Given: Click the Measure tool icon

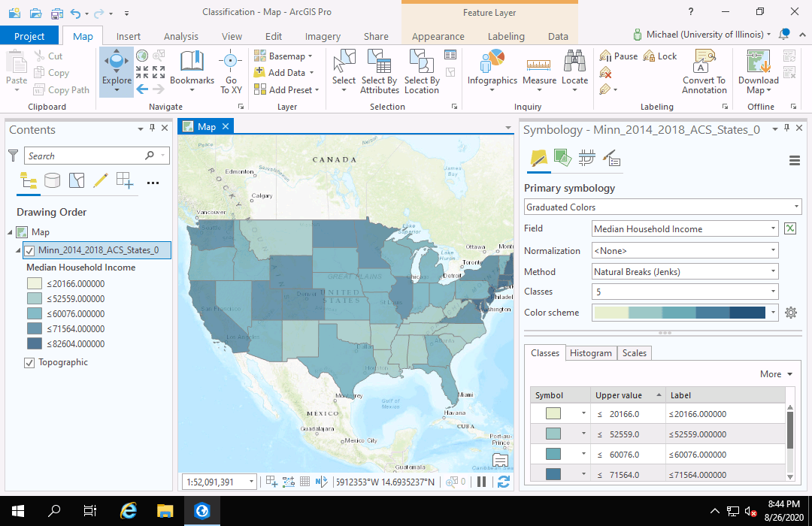Looking at the screenshot, I should click(x=539, y=63).
